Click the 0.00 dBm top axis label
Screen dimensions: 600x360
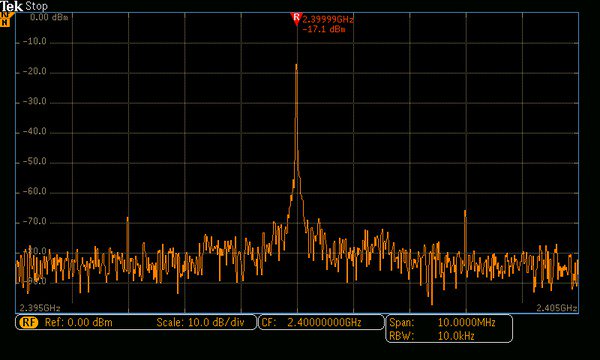tap(49, 17)
